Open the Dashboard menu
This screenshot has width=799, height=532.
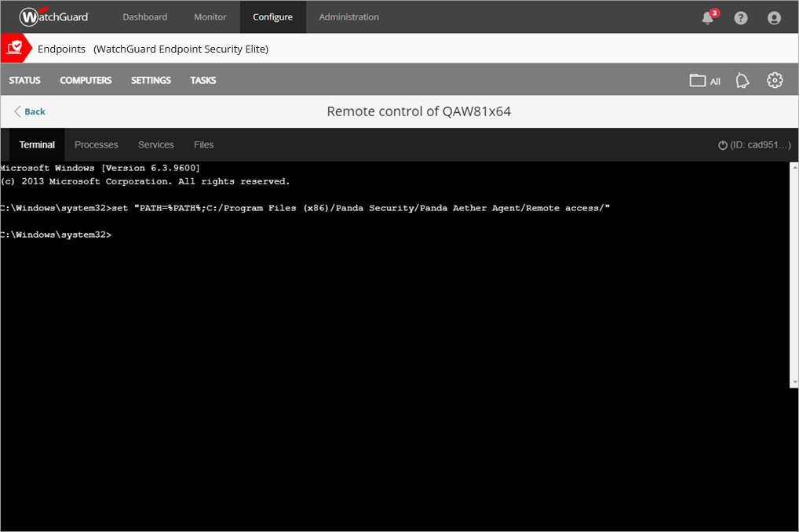[x=144, y=16]
